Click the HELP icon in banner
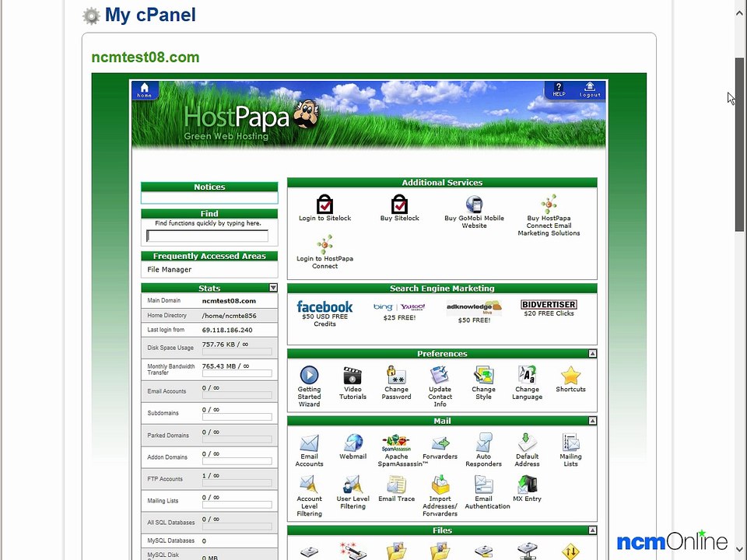 [x=559, y=89]
